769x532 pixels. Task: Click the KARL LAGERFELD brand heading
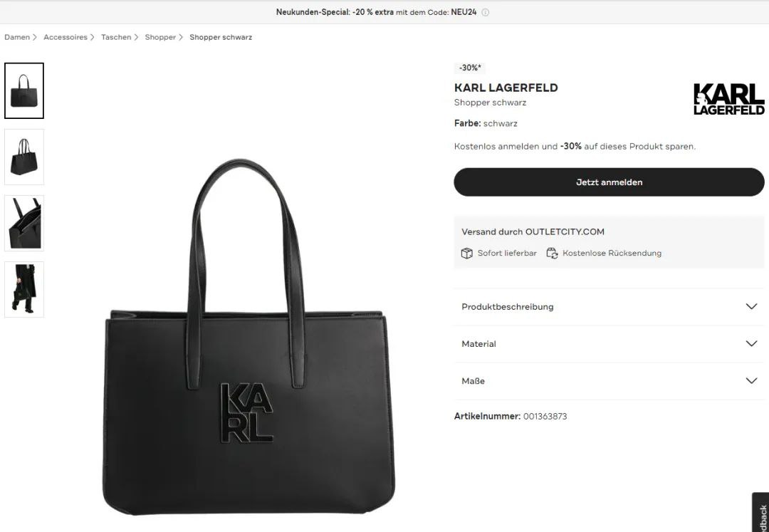click(x=506, y=88)
